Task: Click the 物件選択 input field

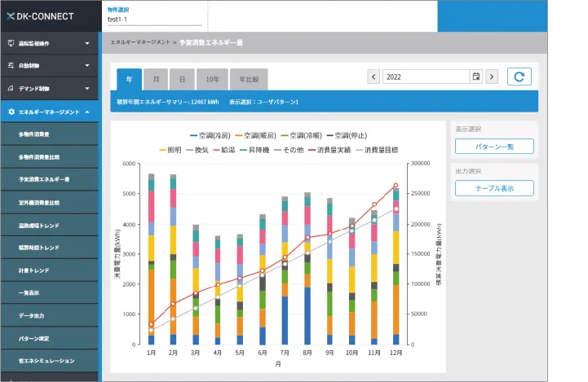Action: [x=154, y=19]
